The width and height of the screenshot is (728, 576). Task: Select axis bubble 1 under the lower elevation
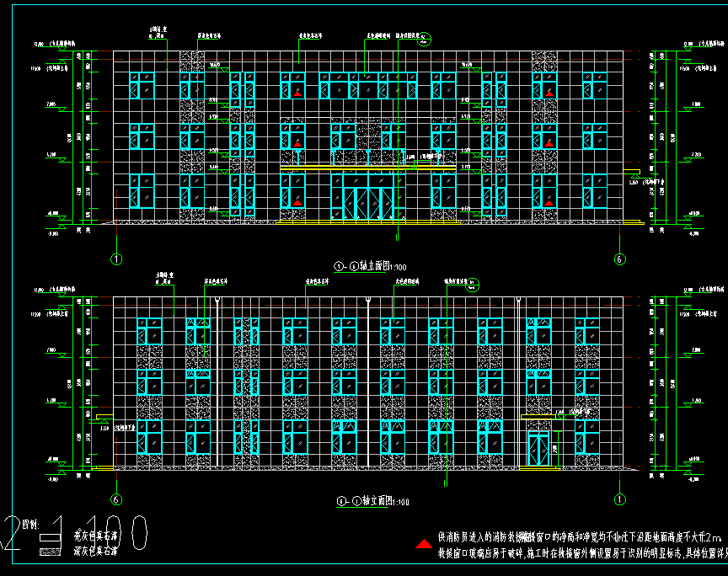(x=620, y=499)
